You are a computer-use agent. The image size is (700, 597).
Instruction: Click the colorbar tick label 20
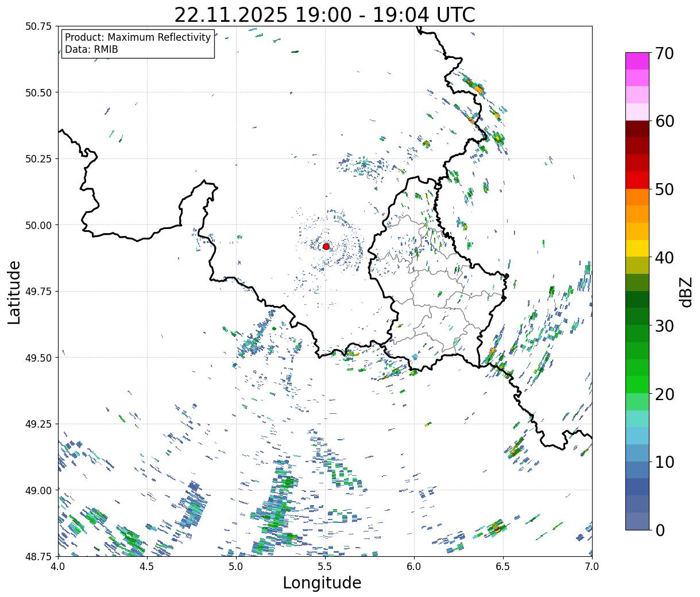[x=664, y=394]
